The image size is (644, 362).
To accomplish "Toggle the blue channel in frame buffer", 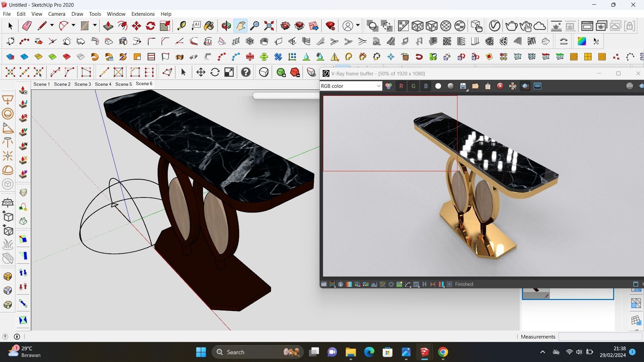I will coord(426,86).
